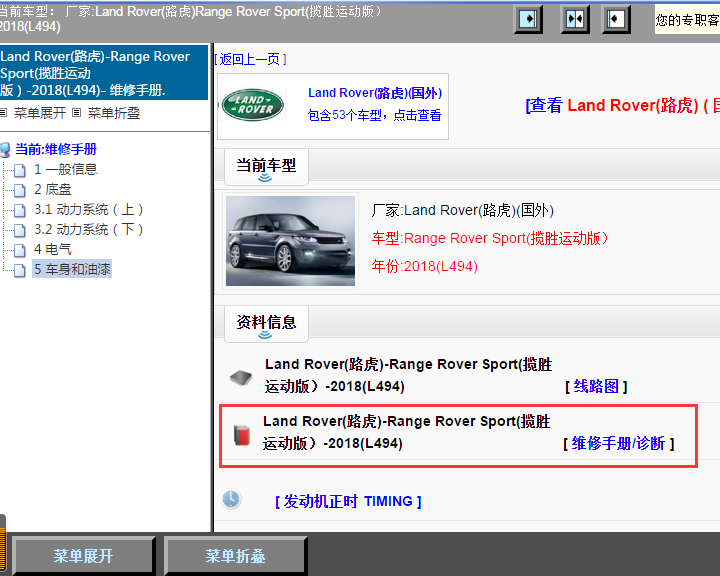Click the wiring diagram row title text
The width and height of the screenshot is (720, 576).
pos(408,375)
